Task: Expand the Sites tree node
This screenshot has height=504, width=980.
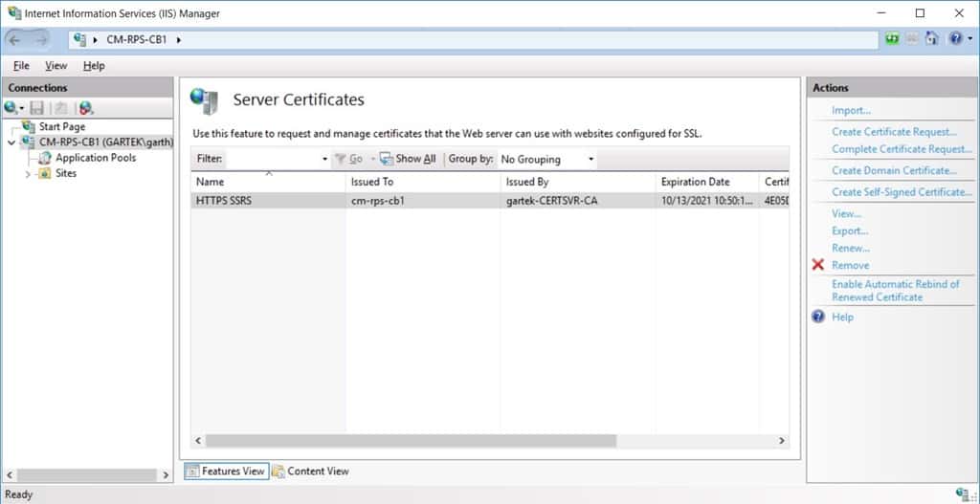Action: click(x=28, y=174)
